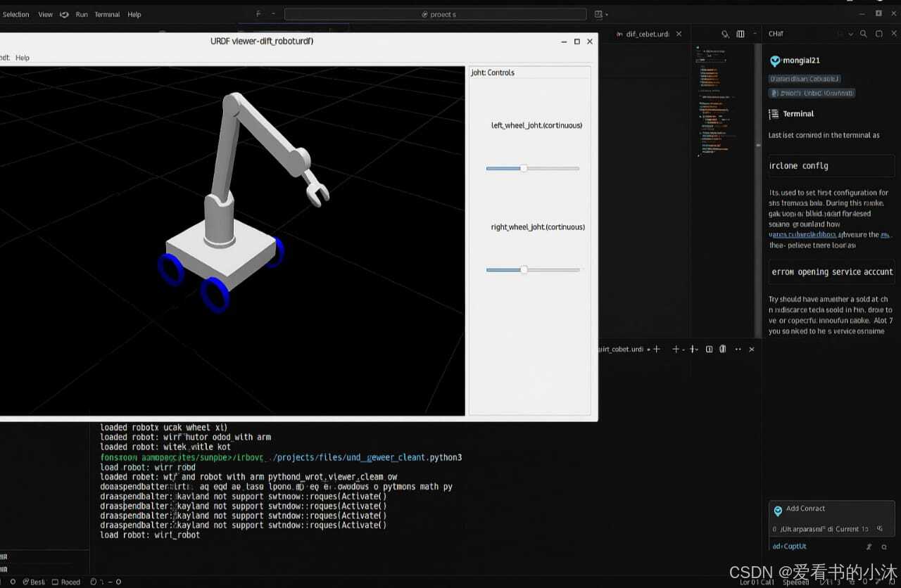
Task: Move the left_wheel_joint slider
Action: tap(524, 168)
